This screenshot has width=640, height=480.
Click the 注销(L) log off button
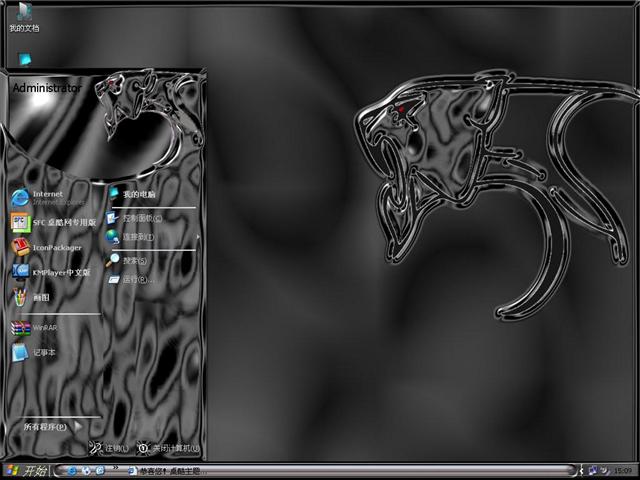pyautogui.click(x=109, y=448)
